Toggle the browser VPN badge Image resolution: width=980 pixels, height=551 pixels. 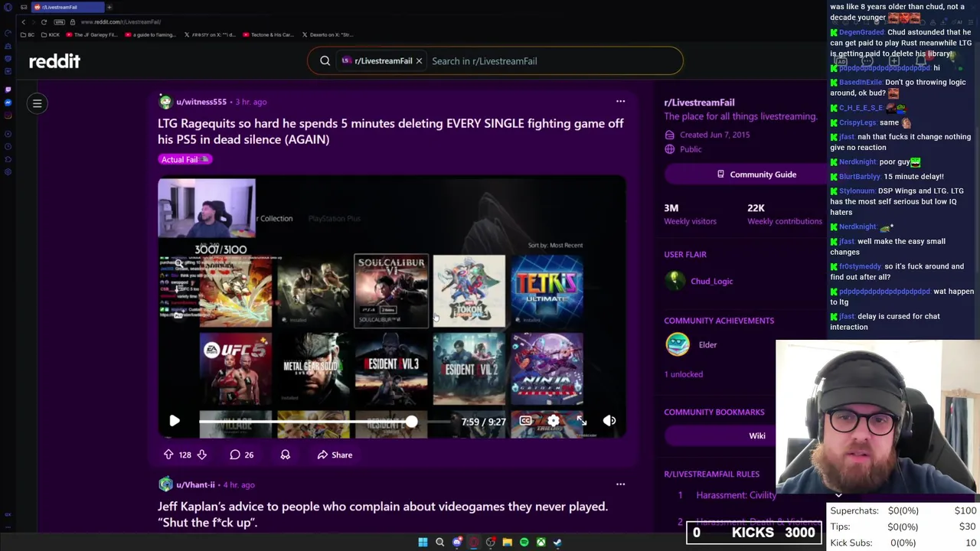[60, 21]
